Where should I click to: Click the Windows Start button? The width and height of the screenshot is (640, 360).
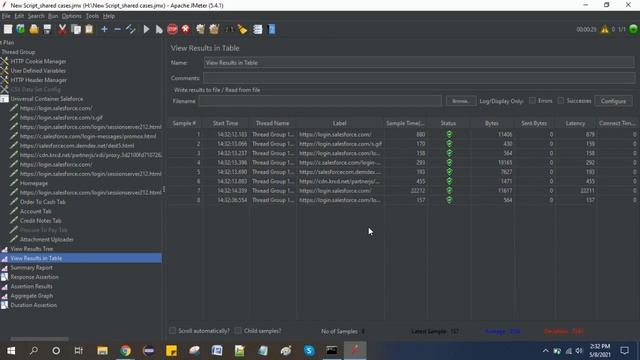(11, 350)
